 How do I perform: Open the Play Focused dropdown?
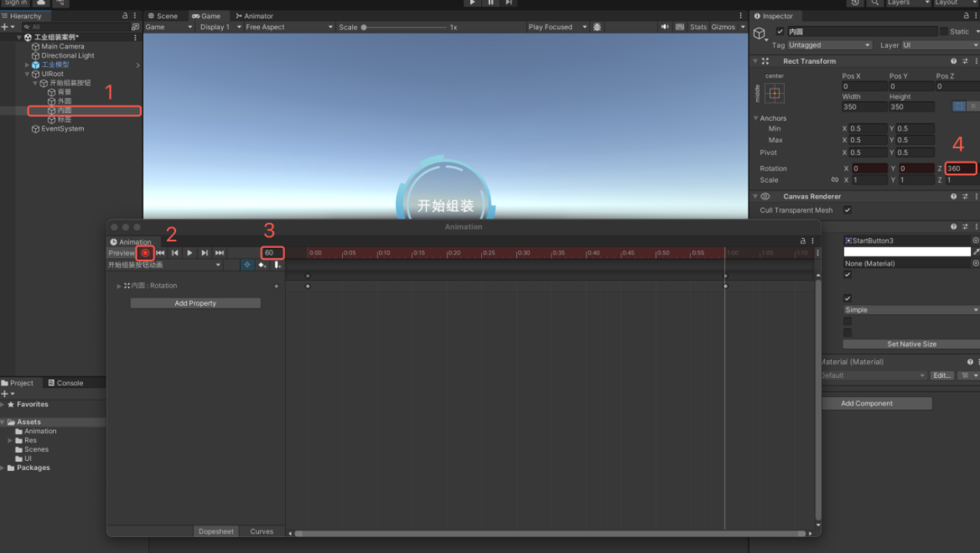556,27
